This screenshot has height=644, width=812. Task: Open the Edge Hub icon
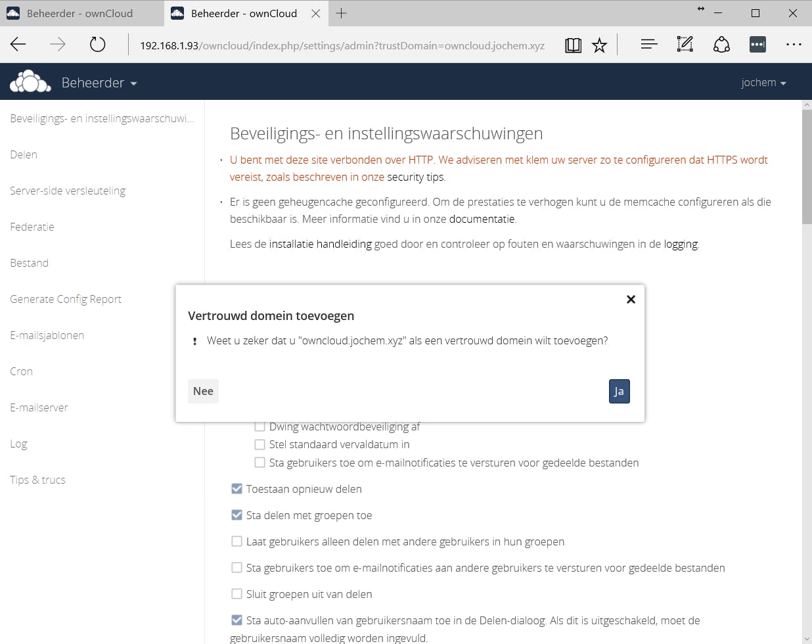[x=649, y=45]
